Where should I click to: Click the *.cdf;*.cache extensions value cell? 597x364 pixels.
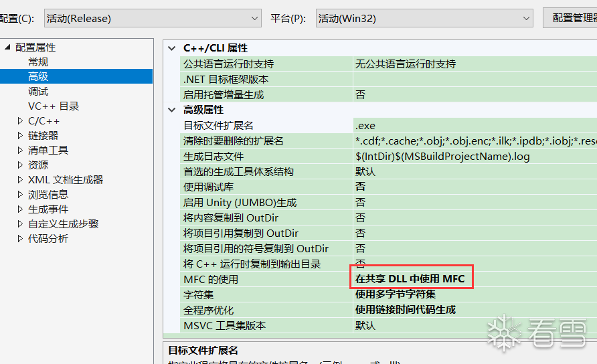475,141
